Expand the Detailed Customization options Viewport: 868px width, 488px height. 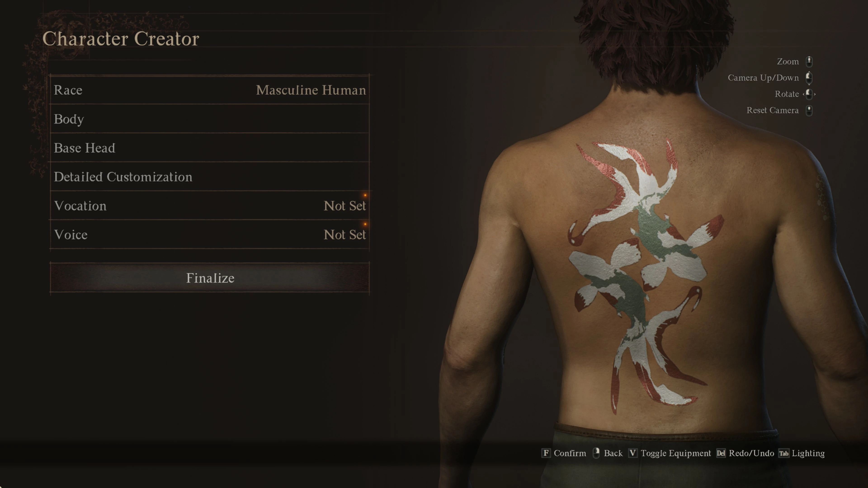tap(210, 177)
